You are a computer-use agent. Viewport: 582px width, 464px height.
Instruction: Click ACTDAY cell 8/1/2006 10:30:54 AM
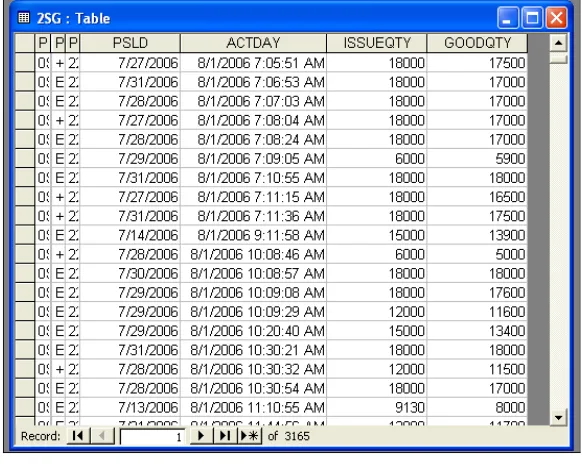(x=254, y=388)
